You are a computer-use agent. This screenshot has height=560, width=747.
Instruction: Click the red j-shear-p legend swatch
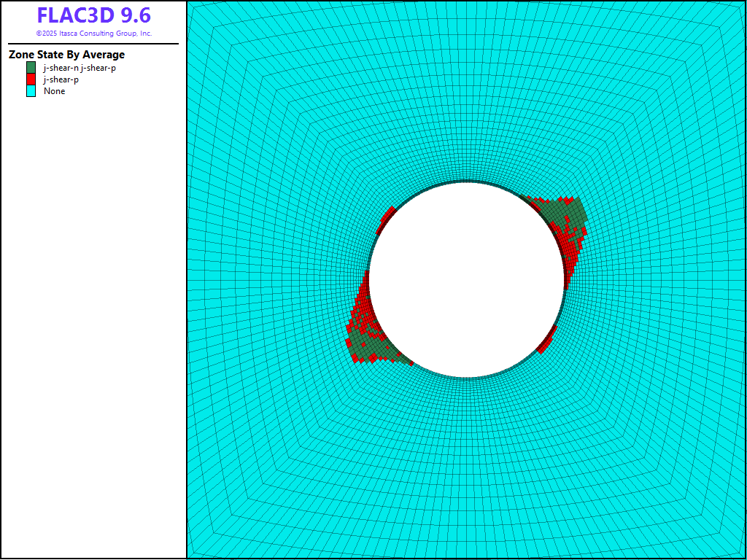pyautogui.click(x=31, y=79)
